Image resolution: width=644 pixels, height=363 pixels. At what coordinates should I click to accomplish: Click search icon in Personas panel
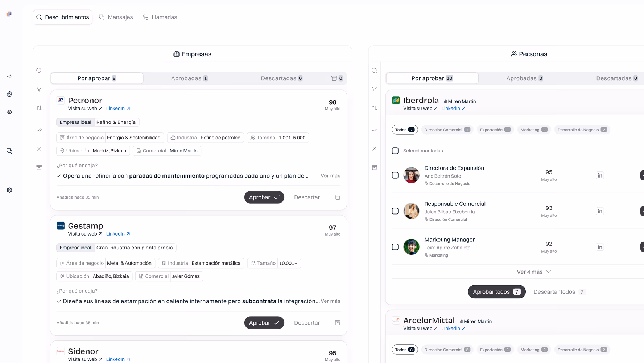[x=375, y=71]
